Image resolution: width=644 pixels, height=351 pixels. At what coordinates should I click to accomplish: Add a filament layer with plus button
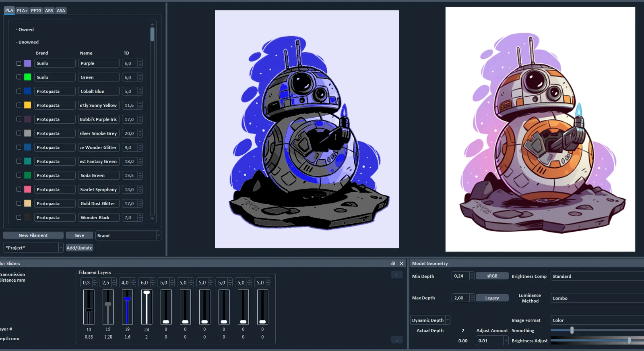click(x=397, y=275)
